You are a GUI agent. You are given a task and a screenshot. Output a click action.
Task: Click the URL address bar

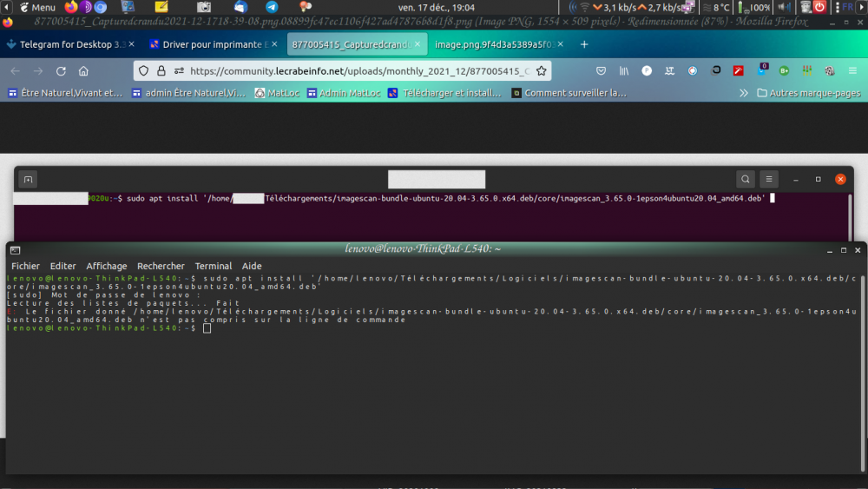347,71
